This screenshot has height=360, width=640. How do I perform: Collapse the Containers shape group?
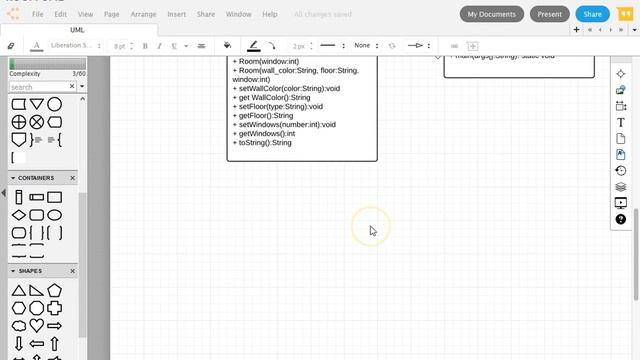[13, 178]
